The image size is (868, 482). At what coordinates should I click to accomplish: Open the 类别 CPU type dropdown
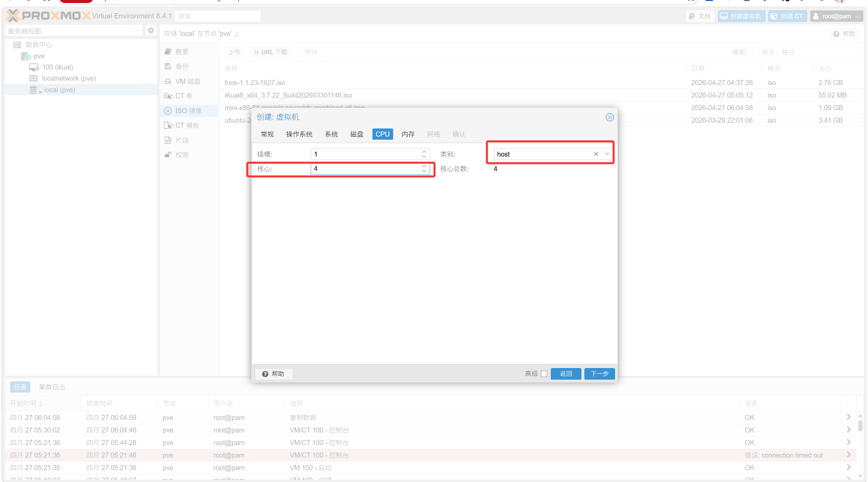coord(607,154)
